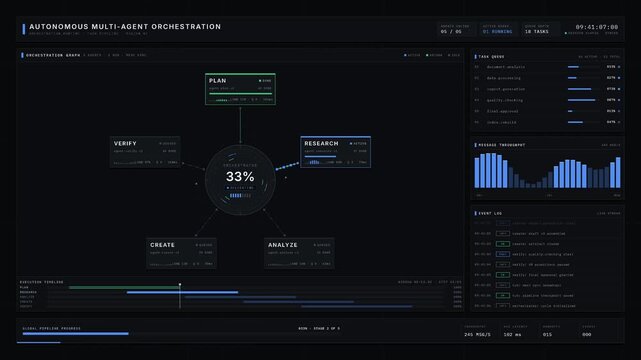641x360 pixels.
Task: Click the report generation progress bar
Action: pyautogui.click(x=583, y=89)
